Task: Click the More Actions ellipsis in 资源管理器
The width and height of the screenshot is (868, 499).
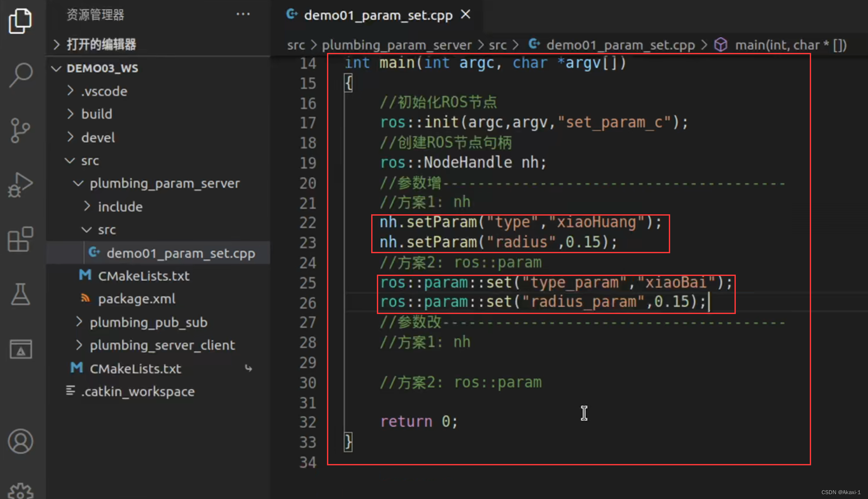Action: click(x=243, y=14)
